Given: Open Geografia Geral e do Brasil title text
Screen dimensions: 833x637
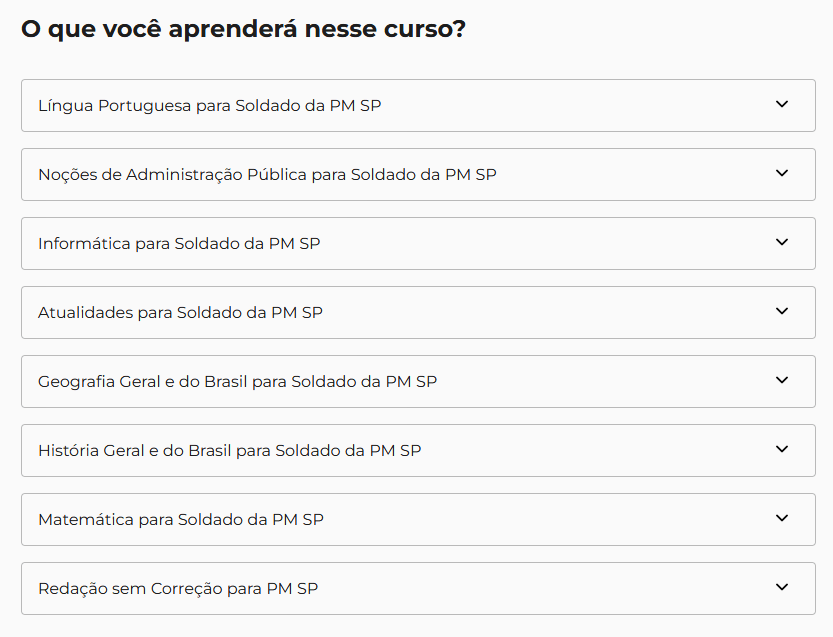Looking at the screenshot, I should click(x=237, y=381).
